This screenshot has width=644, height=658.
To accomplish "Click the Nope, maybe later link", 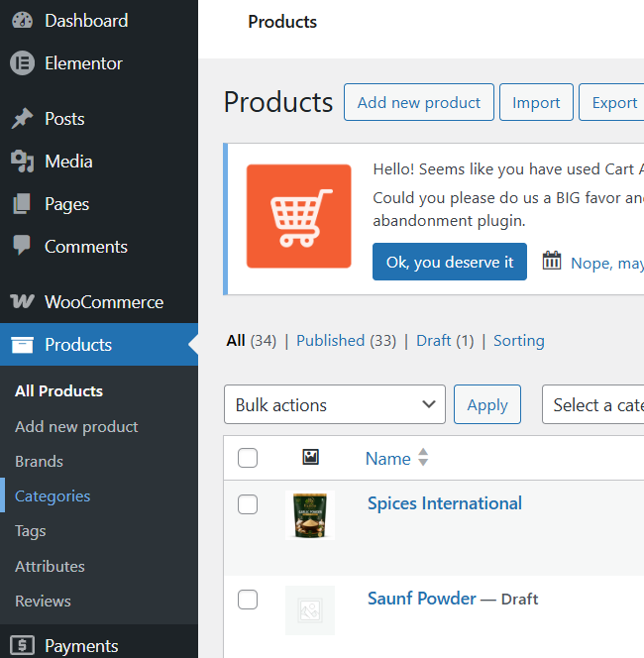I will pyautogui.click(x=607, y=264).
